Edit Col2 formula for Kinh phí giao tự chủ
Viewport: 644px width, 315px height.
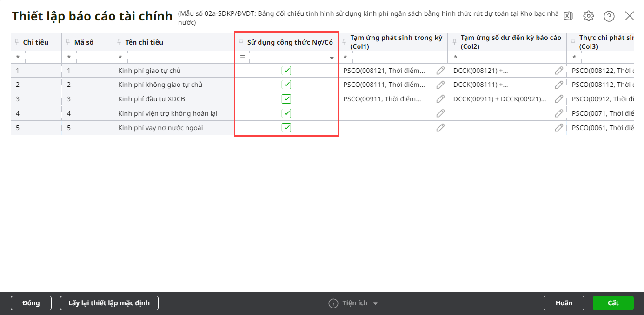[559, 71]
